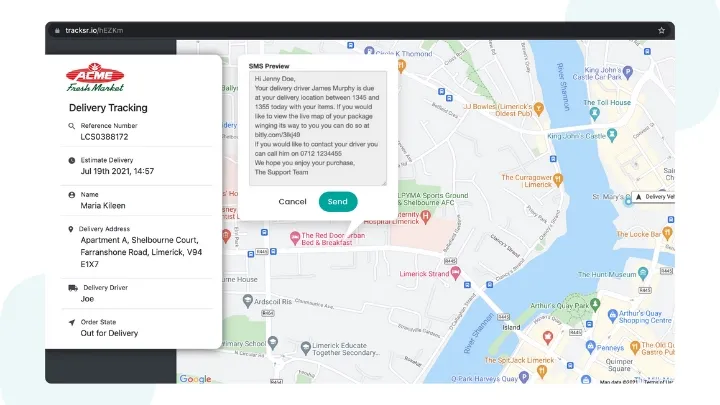Click the estimate 'Jul 19th 2021, 14:57'

[x=117, y=171]
